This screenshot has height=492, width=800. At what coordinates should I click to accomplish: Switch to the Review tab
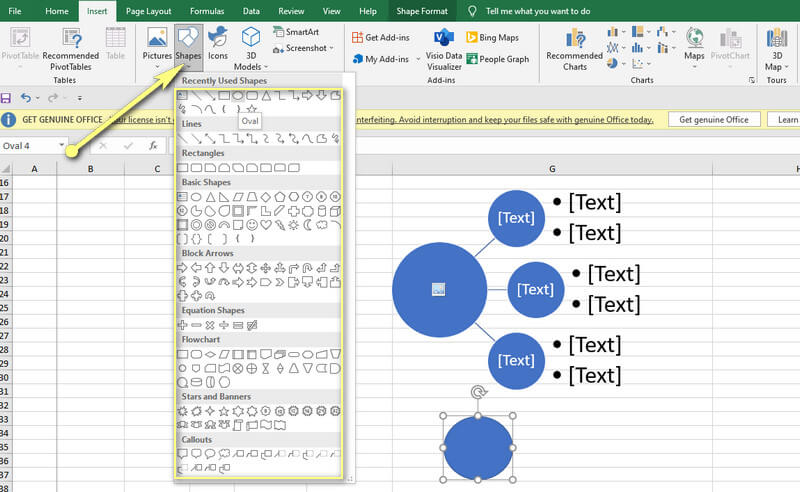(291, 11)
